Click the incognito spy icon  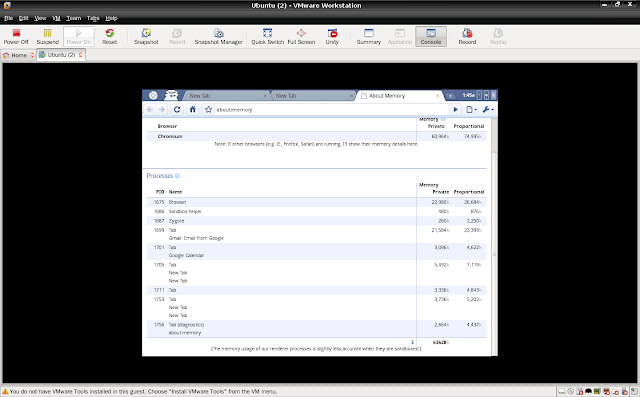(171, 95)
